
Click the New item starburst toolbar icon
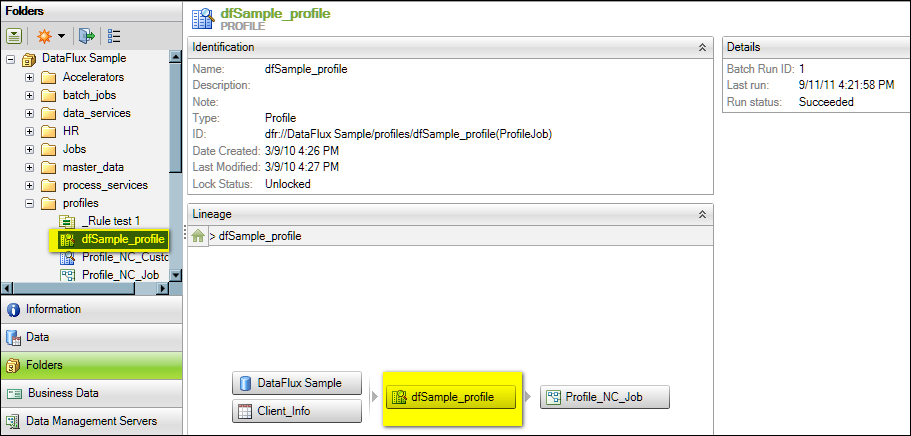[43, 35]
